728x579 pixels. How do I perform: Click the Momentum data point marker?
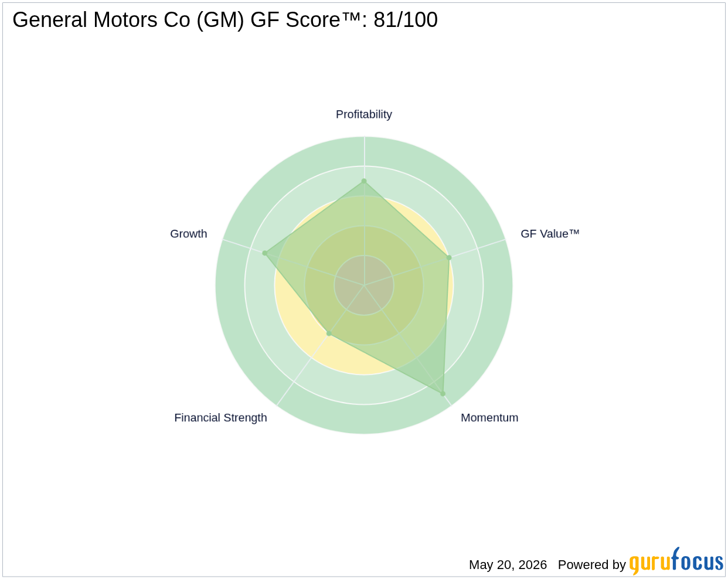pyautogui.click(x=443, y=394)
